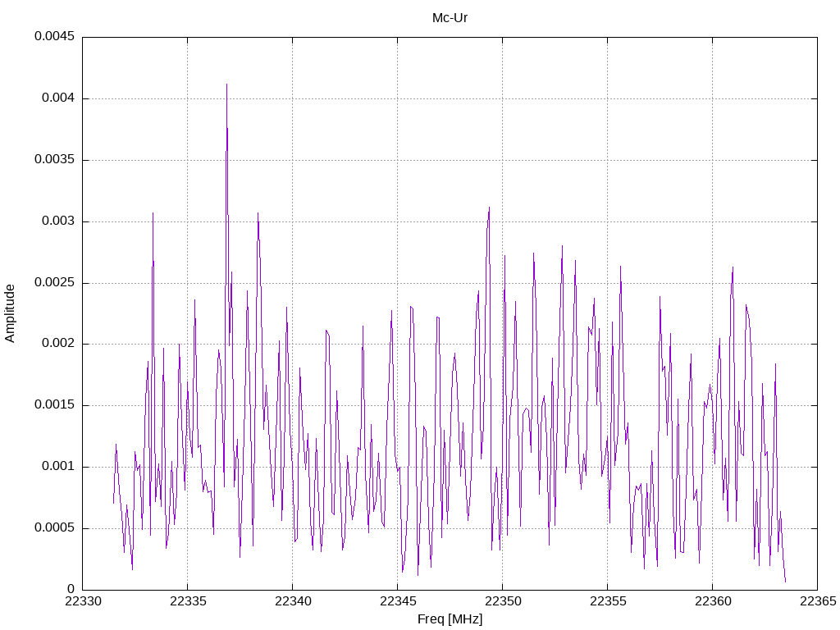Click the 0.0035 y-axis tick label

coord(55,160)
